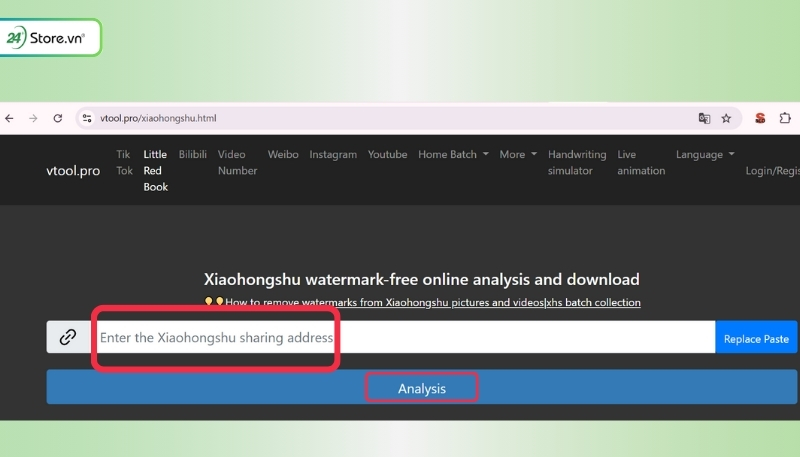The height and width of the screenshot is (457, 800).
Task: Open the Tik Tok nav item
Action: pyautogui.click(x=124, y=162)
